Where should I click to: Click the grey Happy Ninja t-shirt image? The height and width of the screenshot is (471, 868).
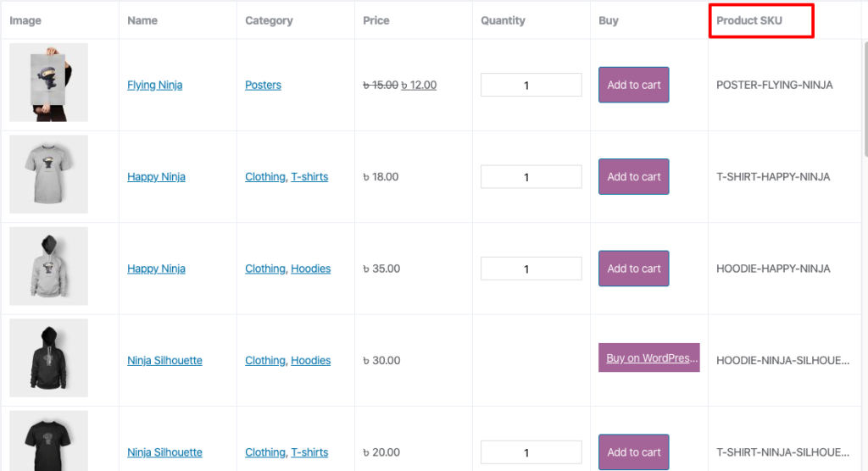pyautogui.click(x=48, y=175)
